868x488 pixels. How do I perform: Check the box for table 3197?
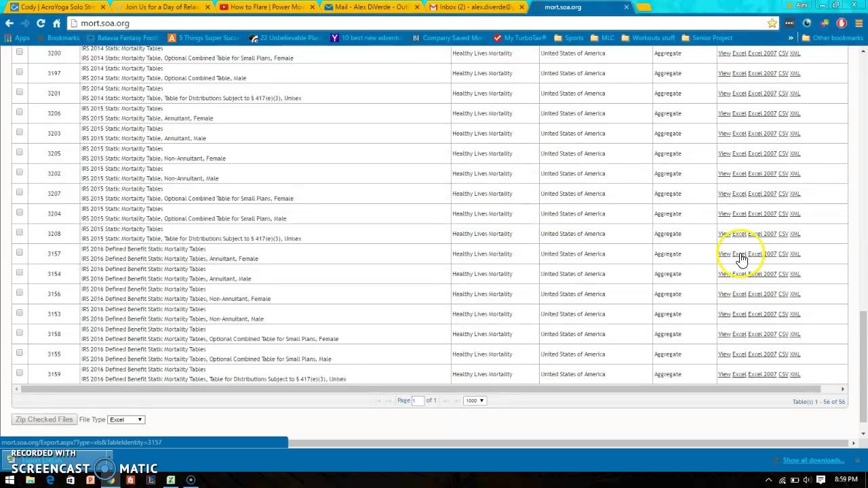19,72
